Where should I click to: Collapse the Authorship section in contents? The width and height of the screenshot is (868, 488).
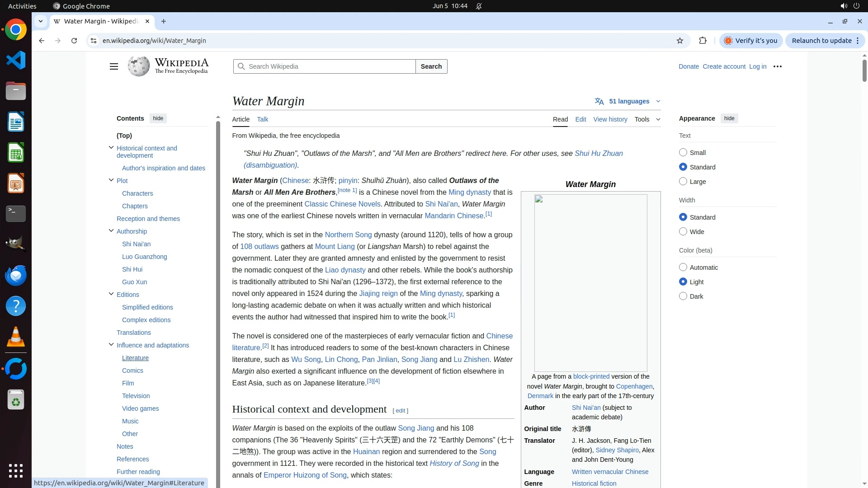coord(111,231)
